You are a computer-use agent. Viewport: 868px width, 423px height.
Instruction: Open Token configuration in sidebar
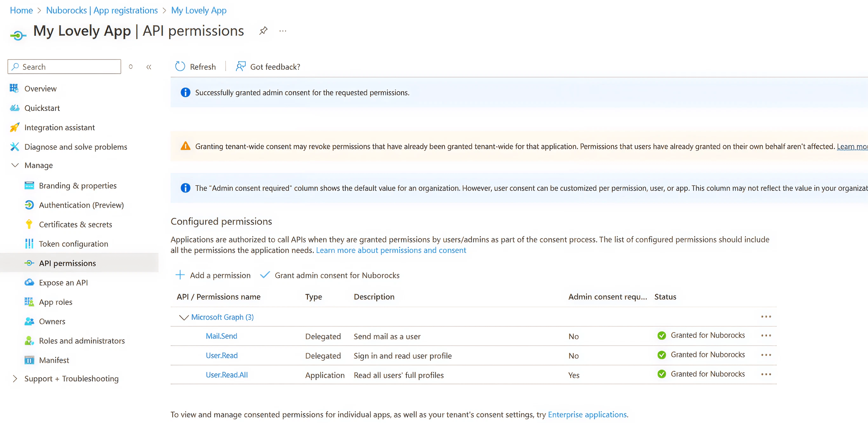[73, 244]
